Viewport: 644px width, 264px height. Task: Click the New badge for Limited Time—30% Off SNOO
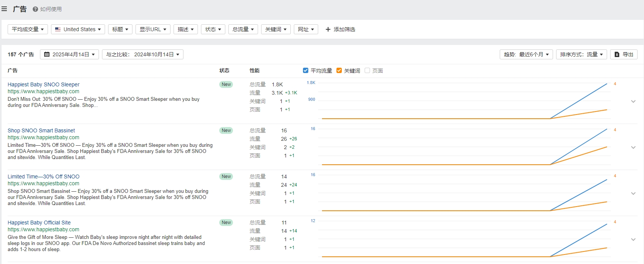226,177
